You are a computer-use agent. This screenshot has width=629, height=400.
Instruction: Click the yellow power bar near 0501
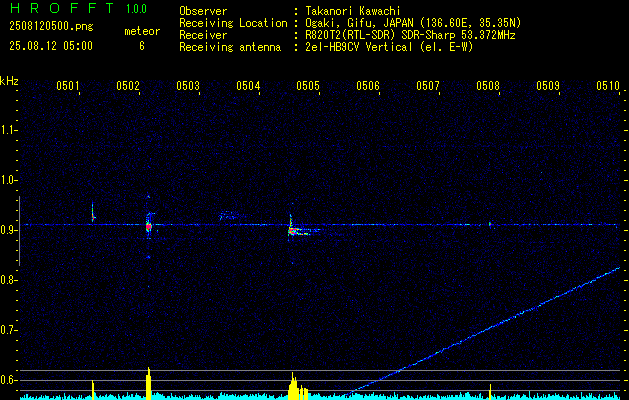pos(93,390)
